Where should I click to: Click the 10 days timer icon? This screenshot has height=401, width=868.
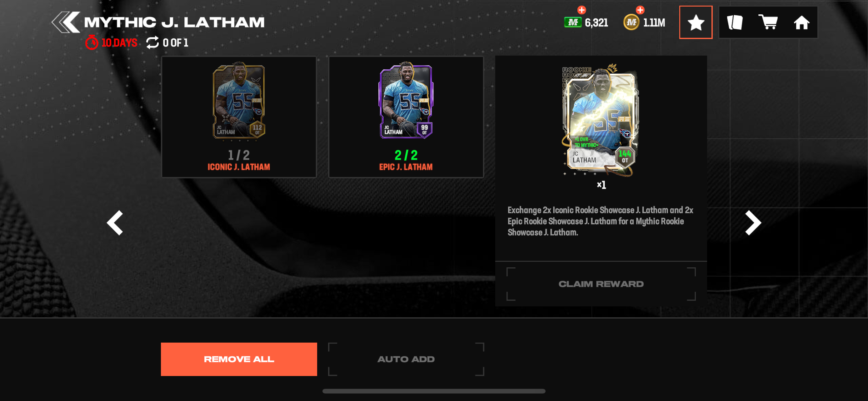91,42
